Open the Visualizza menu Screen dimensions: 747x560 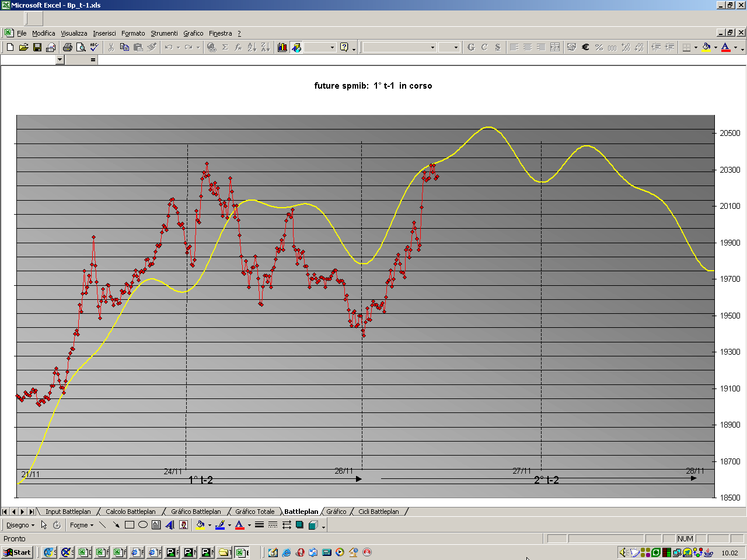coord(74,33)
